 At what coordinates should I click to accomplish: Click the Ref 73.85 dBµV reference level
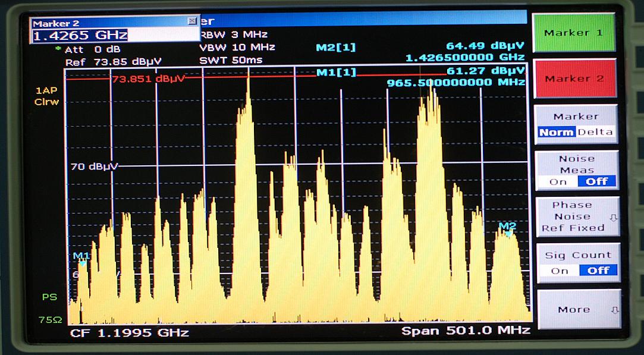(113, 62)
